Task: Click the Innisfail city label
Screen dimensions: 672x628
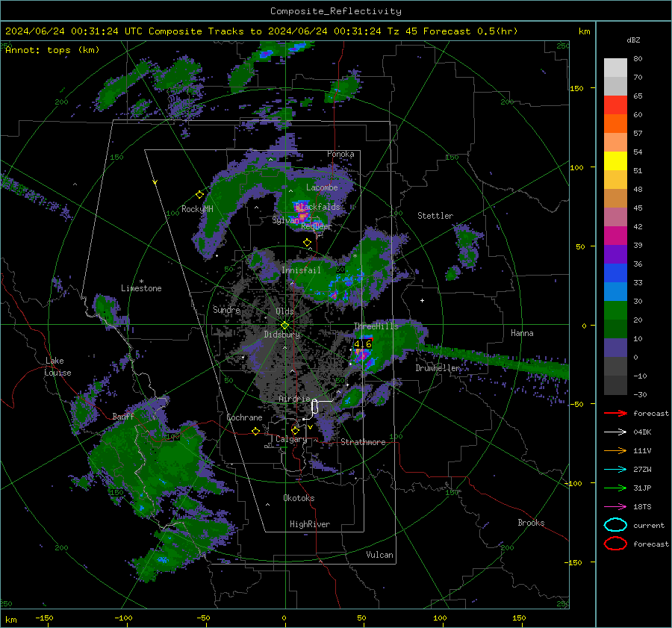Action: [x=301, y=270]
